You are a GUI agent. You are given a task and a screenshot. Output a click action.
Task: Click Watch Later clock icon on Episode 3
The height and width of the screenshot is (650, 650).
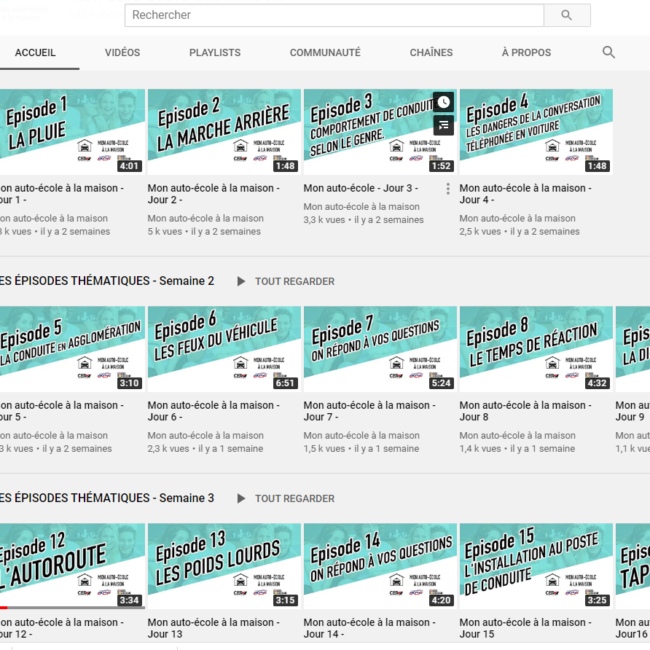[444, 102]
